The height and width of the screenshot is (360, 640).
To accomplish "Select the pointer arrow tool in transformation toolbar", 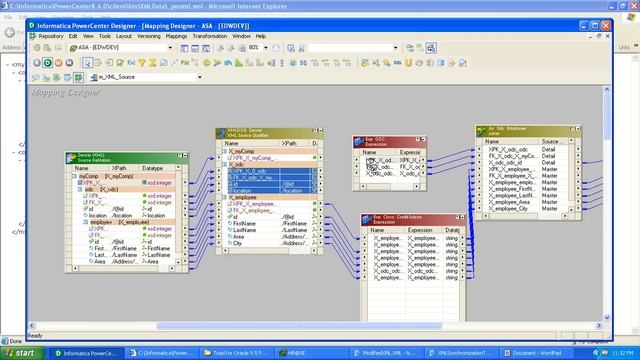I will pos(87,63).
